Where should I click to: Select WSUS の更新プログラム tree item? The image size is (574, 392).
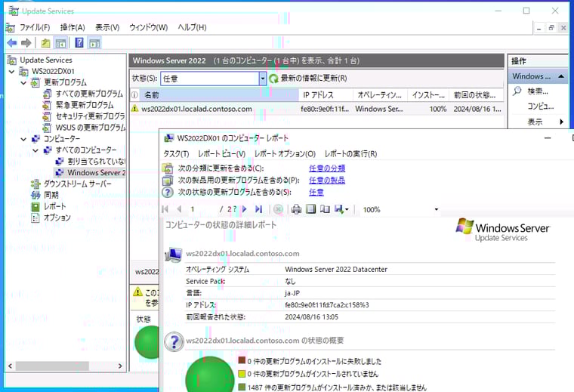[x=91, y=128]
